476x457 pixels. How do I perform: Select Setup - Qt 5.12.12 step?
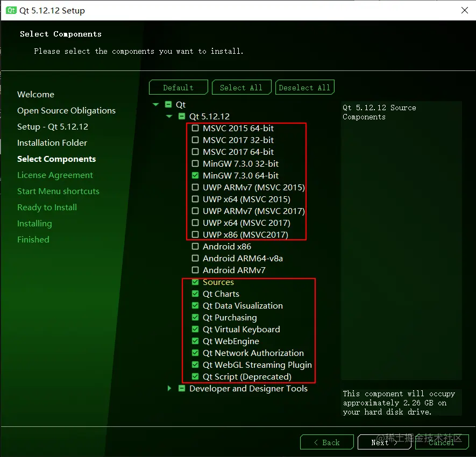click(53, 127)
